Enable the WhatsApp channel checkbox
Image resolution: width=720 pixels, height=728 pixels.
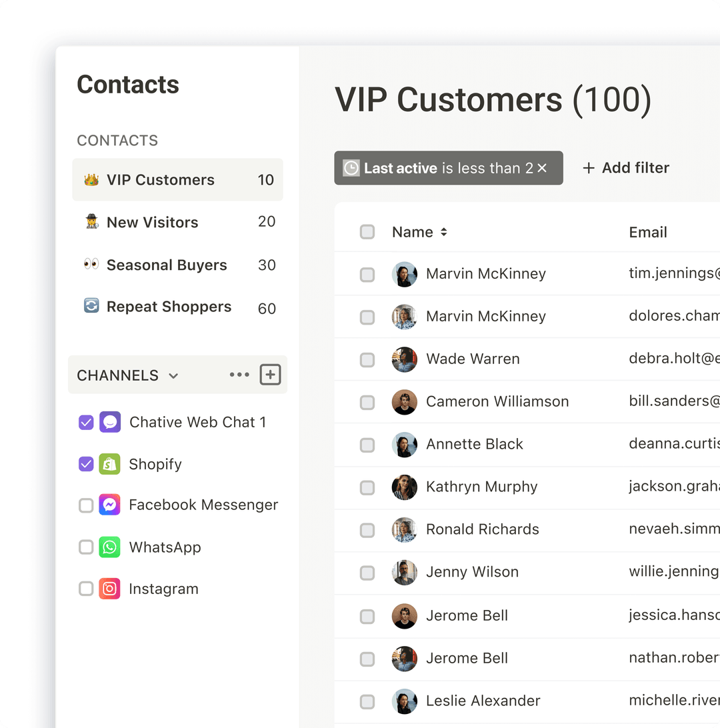point(85,547)
